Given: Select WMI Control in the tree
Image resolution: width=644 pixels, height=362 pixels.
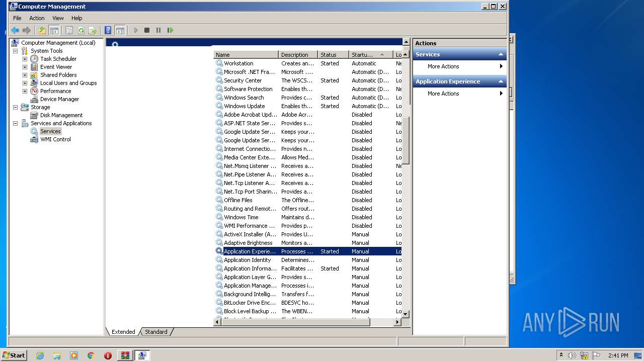Looking at the screenshot, I should pos(55,139).
